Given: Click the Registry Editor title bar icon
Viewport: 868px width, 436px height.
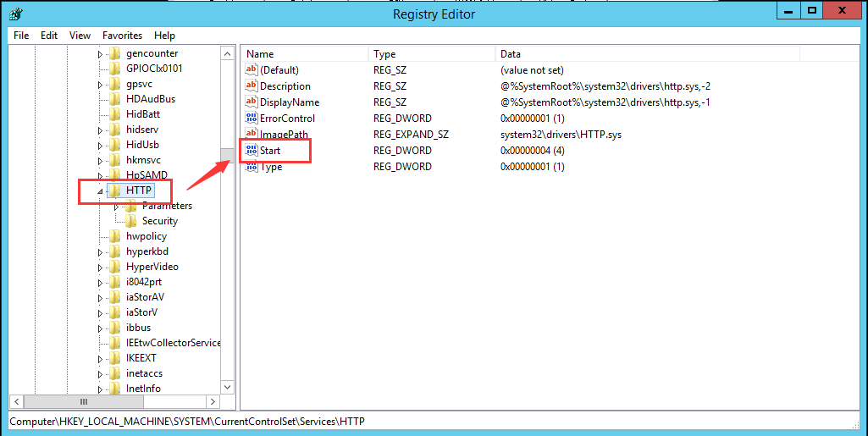Looking at the screenshot, I should click(14, 14).
